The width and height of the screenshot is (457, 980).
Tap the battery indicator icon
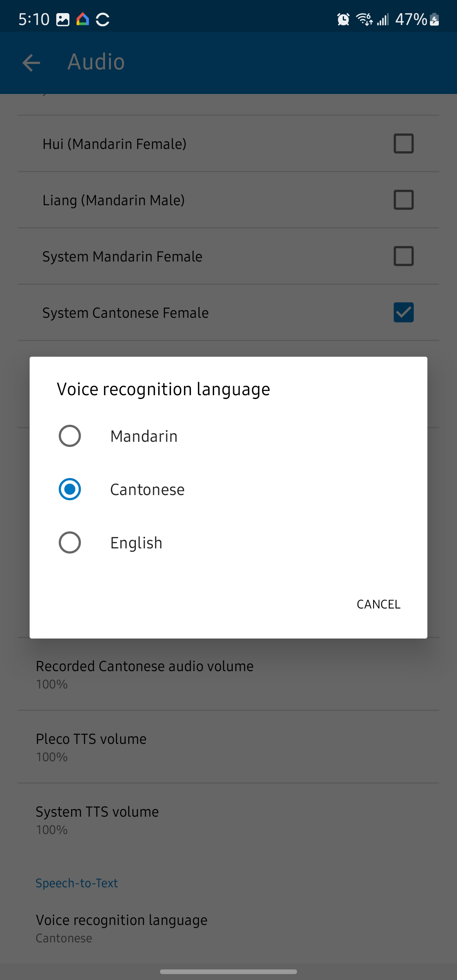click(x=435, y=19)
